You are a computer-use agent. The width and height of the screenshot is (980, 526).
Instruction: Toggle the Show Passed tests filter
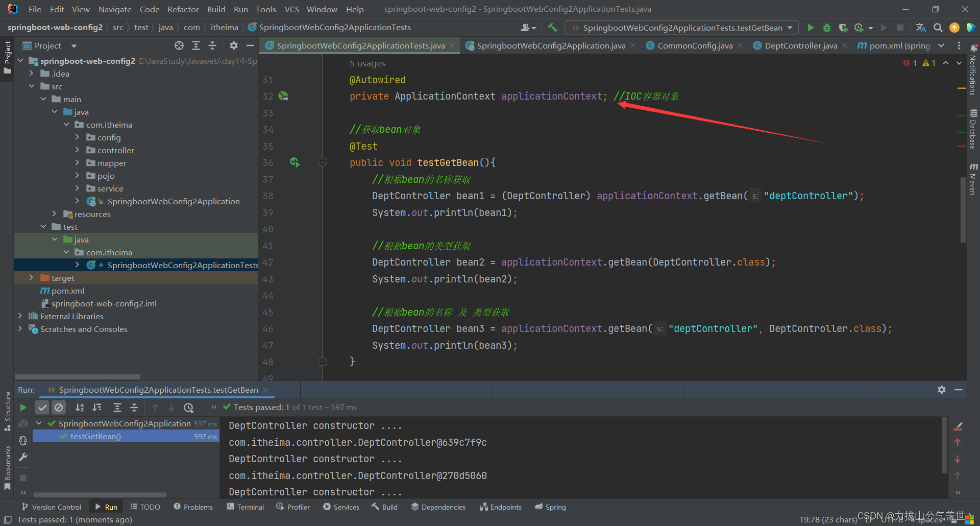(42, 407)
